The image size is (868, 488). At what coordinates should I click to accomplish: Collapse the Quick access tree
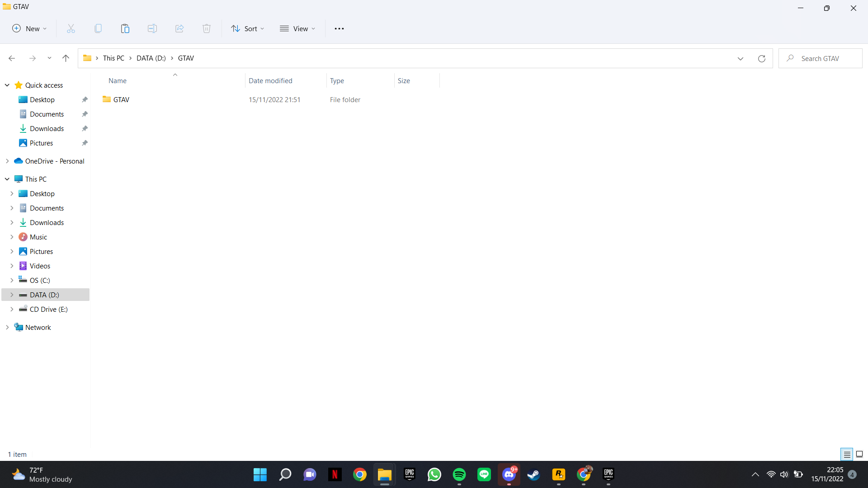tap(7, 85)
